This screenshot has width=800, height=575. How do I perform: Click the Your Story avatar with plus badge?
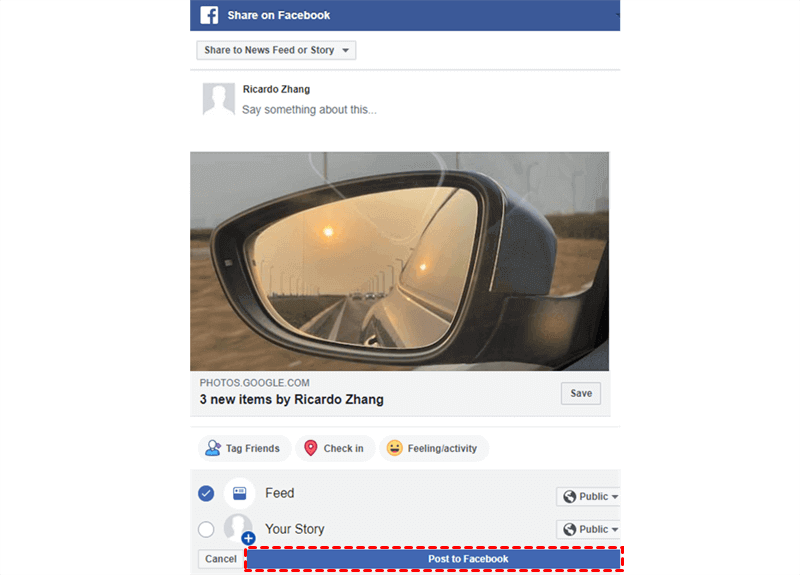tap(239, 529)
